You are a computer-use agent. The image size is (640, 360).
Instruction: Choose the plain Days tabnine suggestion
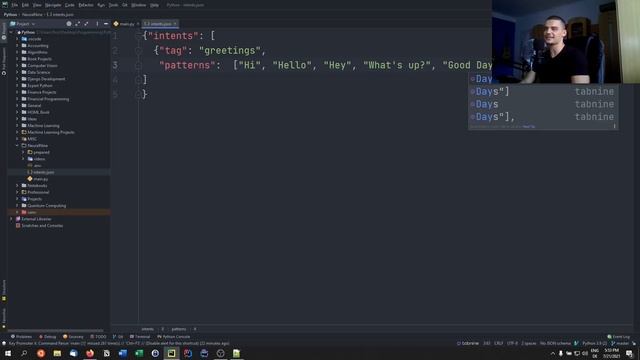[543, 104]
